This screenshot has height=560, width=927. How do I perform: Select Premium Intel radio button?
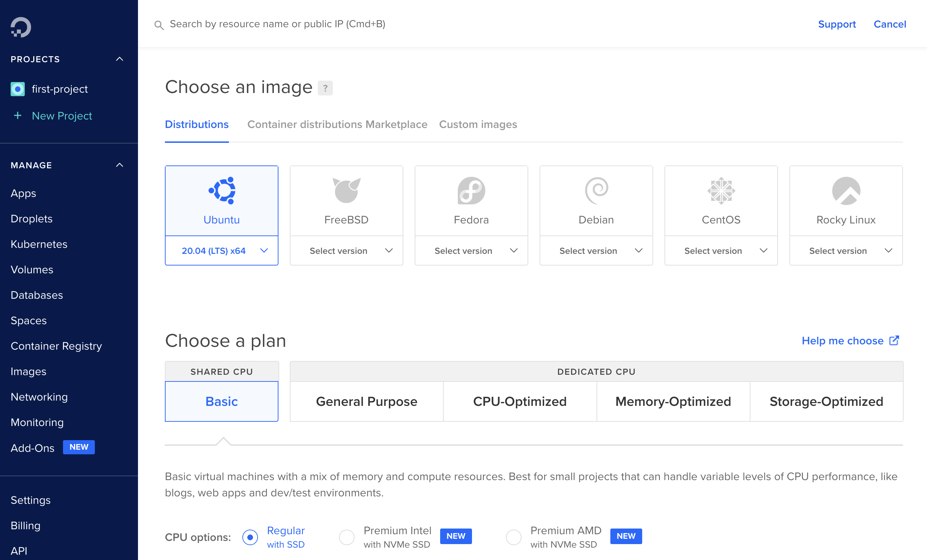coord(346,537)
